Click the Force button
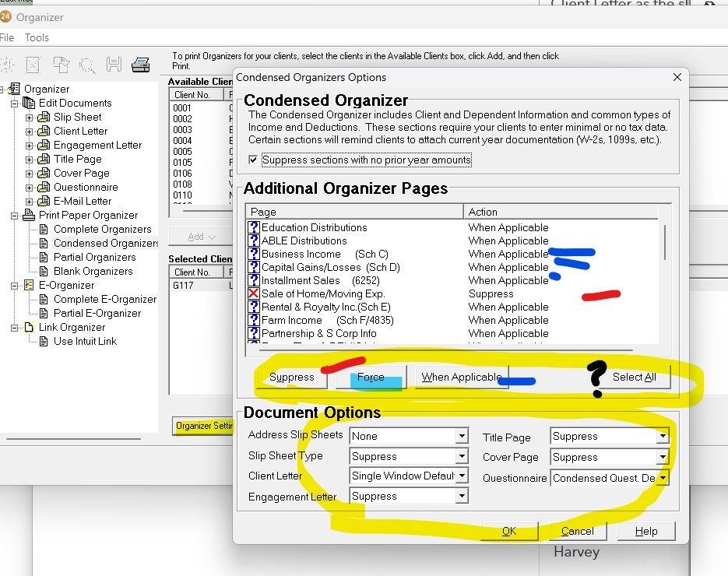Image resolution: width=728 pixels, height=576 pixels. click(369, 377)
